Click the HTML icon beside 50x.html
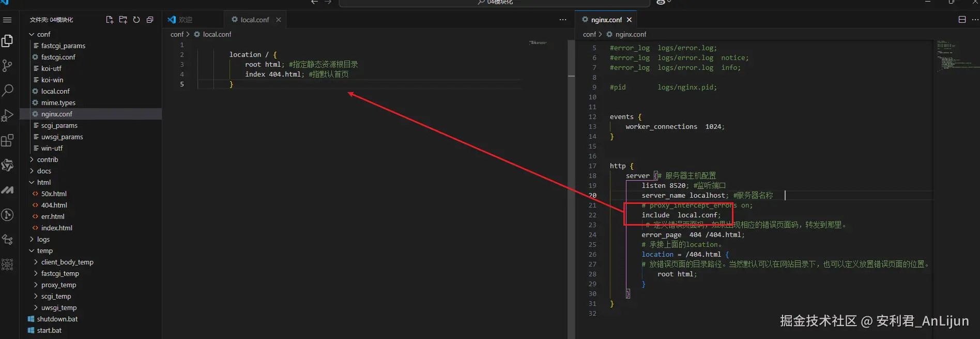The height and width of the screenshot is (339, 980). pyautogui.click(x=35, y=194)
